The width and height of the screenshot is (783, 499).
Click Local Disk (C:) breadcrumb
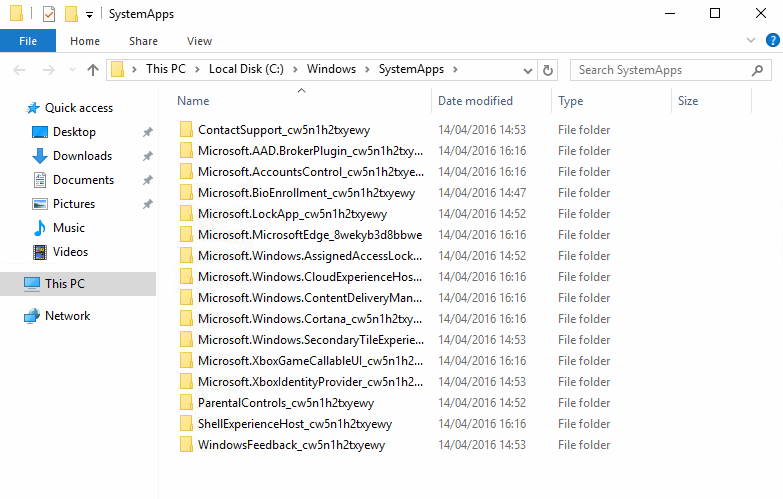click(x=246, y=69)
